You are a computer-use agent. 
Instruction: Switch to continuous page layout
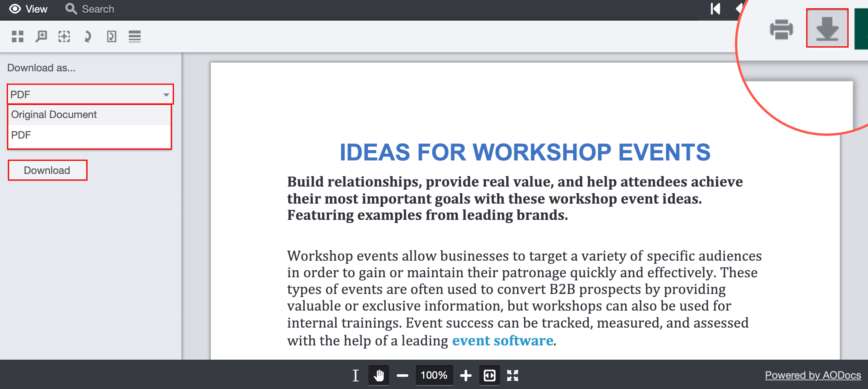click(x=135, y=36)
